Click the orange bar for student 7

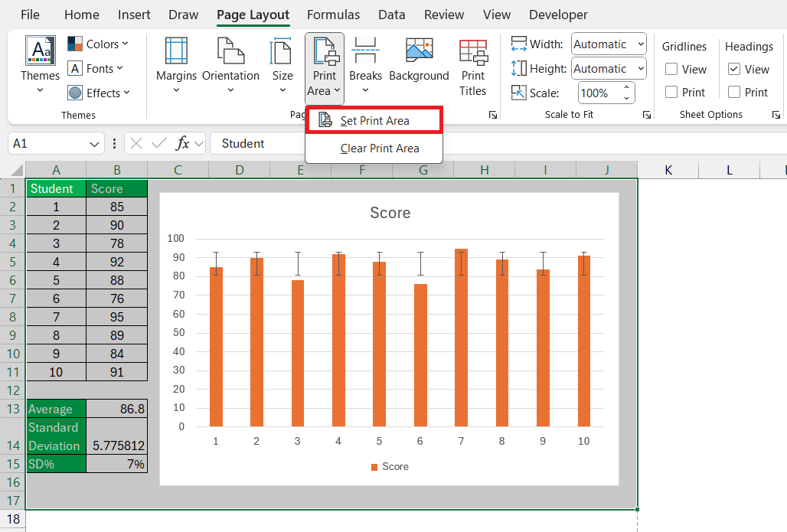461,338
